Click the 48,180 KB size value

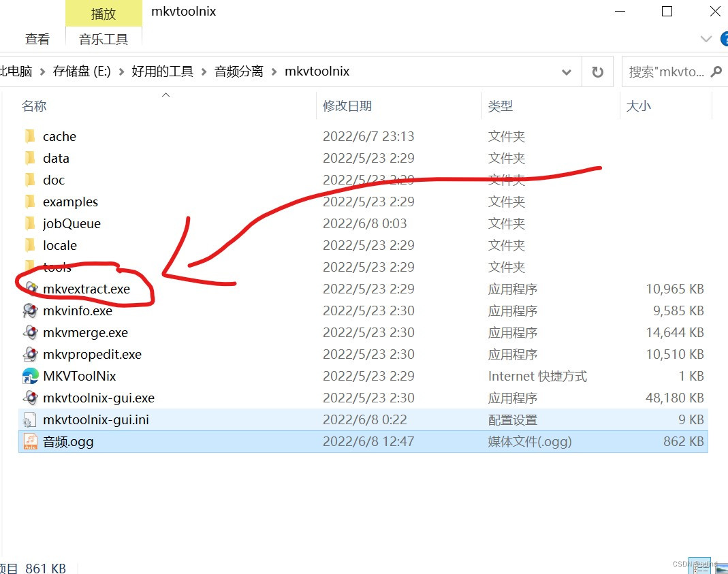(675, 398)
